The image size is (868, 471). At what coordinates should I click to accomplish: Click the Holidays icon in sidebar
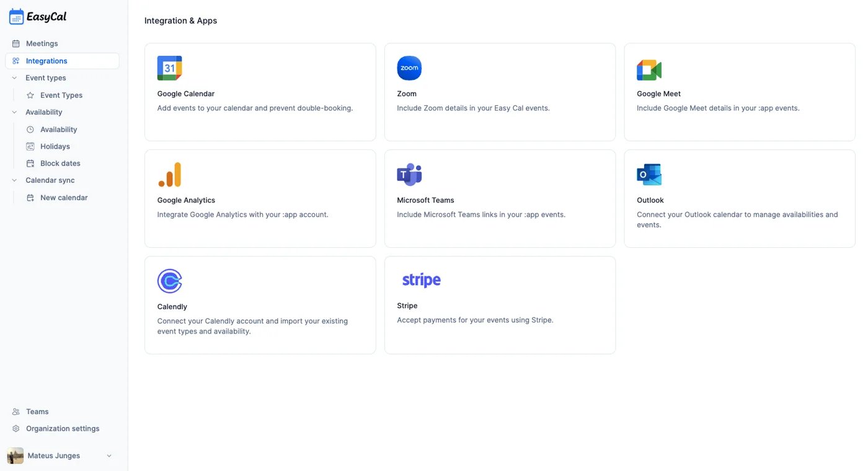[30, 146]
